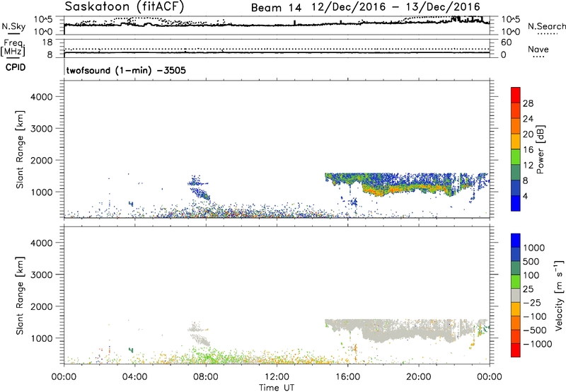Click the '4' tick on the power scale
The image size is (566, 392).
(x=526, y=196)
